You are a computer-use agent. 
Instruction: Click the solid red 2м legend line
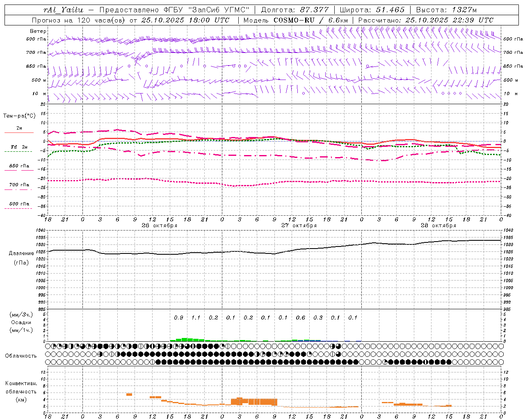pos(19,132)
